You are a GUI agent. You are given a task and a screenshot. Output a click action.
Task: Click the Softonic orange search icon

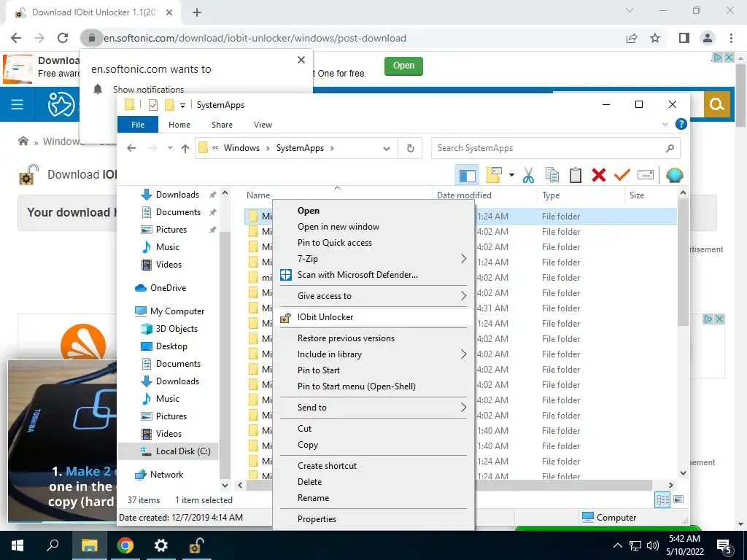716,104
